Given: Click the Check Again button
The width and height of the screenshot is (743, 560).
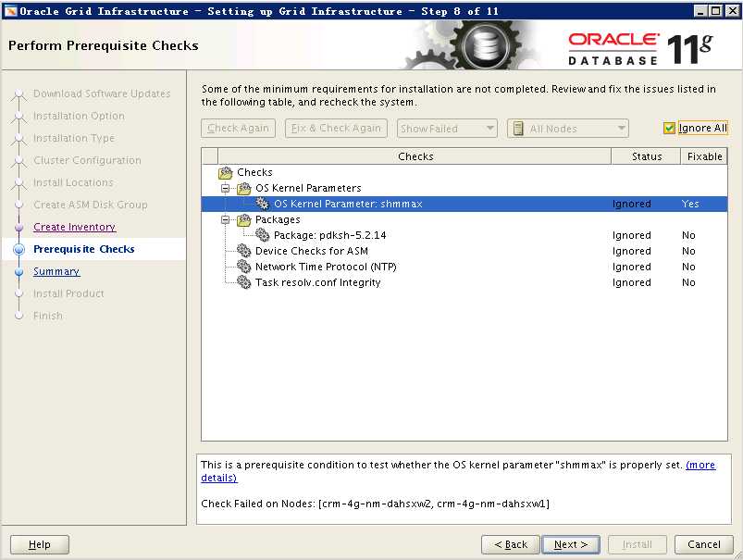Looking at the screenshot, I should (238, 129).
